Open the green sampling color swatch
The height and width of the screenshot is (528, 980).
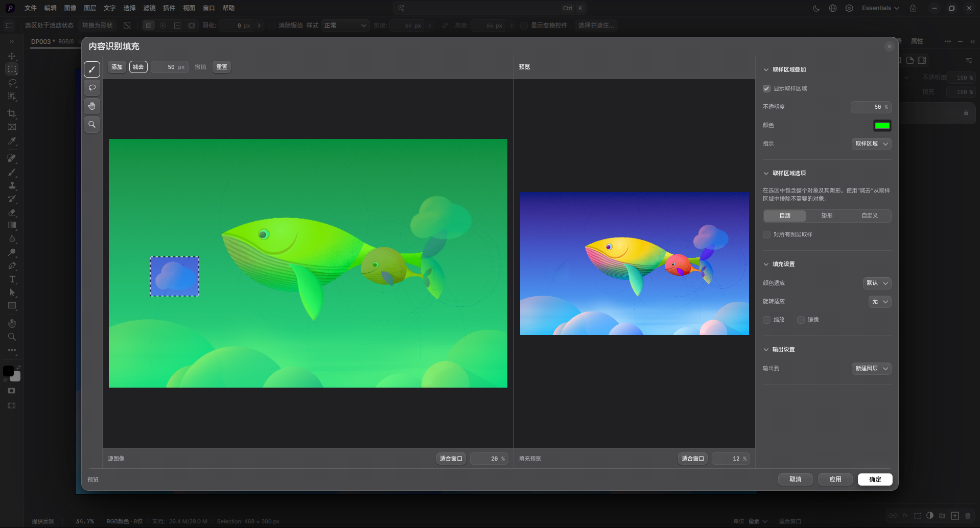[882, 126]
